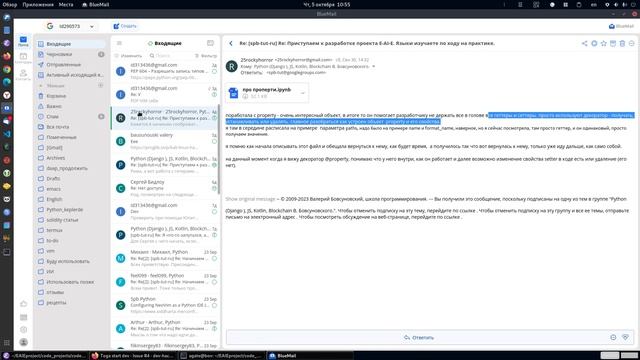Toggle done circle on the Spb Python email
The width and height of the screenshot is (640, 360).
[214, 305]
